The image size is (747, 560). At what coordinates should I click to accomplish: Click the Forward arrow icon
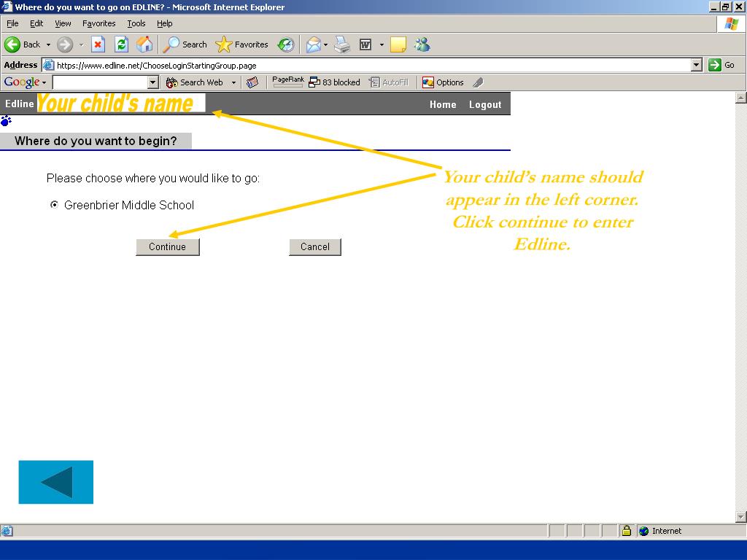[x=65, y=44]
